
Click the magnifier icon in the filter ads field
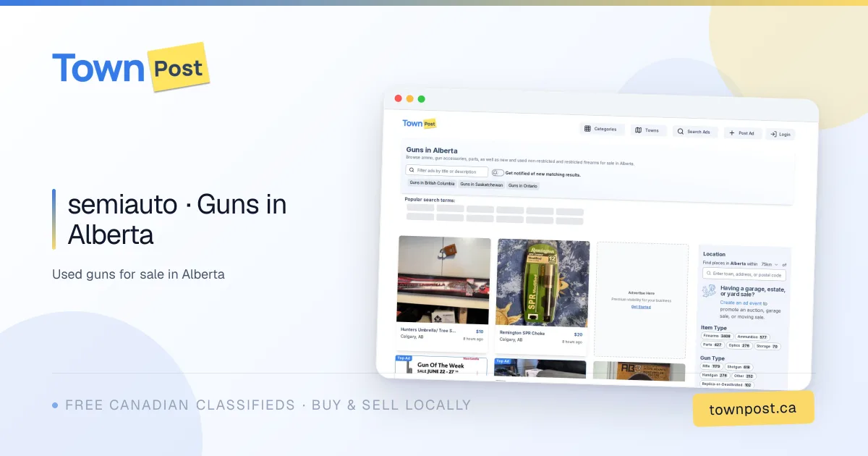point(412,171)
